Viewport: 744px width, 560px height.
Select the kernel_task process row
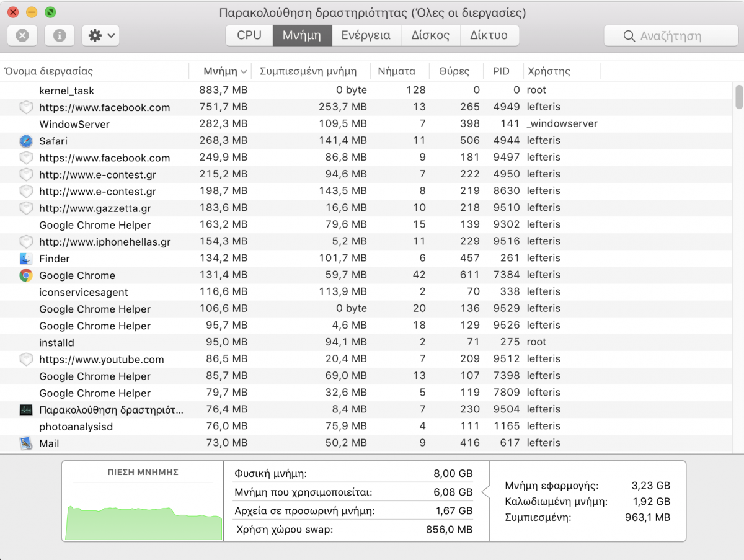coord(366,91)
